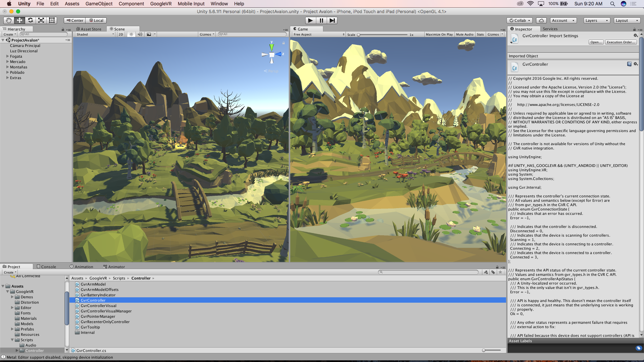Toggle Maximize On Play
The width and height of the screenshot is (644, 362).
coord(439,35)
